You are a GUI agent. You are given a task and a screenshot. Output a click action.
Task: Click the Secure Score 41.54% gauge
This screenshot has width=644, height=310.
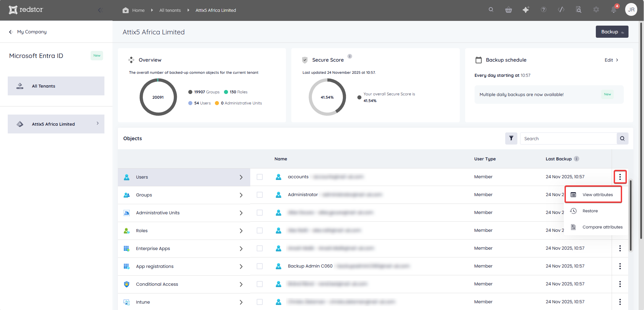(x=327, y=97)
